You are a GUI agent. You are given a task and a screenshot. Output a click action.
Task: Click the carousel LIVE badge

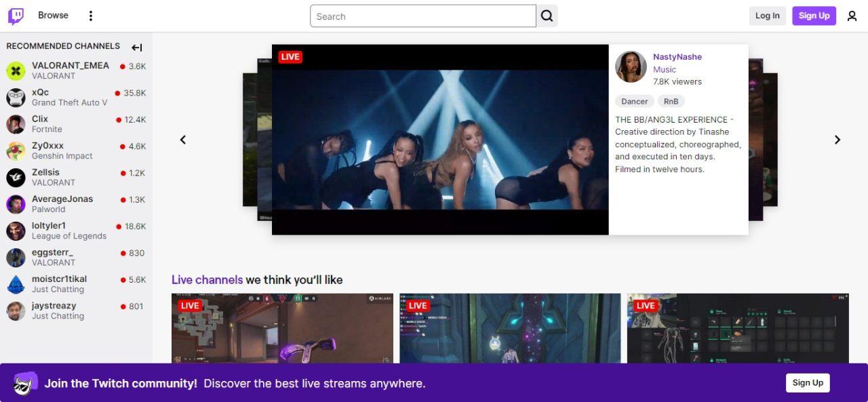pos(290,57)
